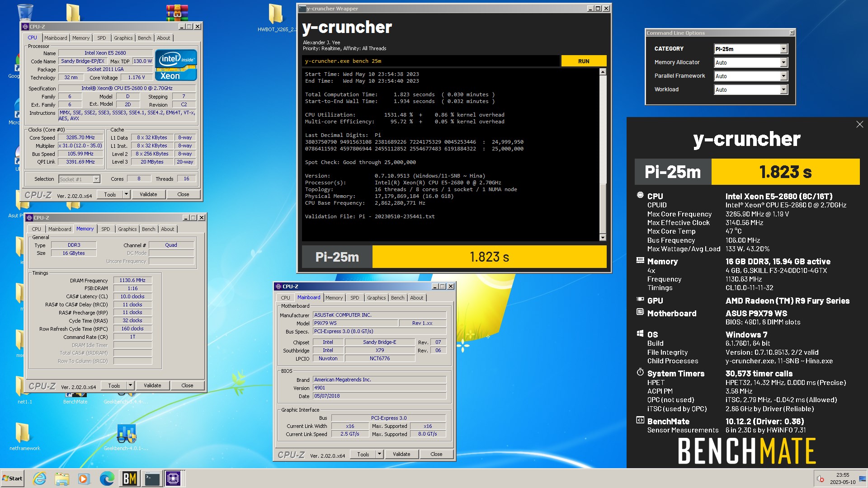868x488 pixels.
Task: Switch to command prompt taskbar icon
Action: point(151,479)
